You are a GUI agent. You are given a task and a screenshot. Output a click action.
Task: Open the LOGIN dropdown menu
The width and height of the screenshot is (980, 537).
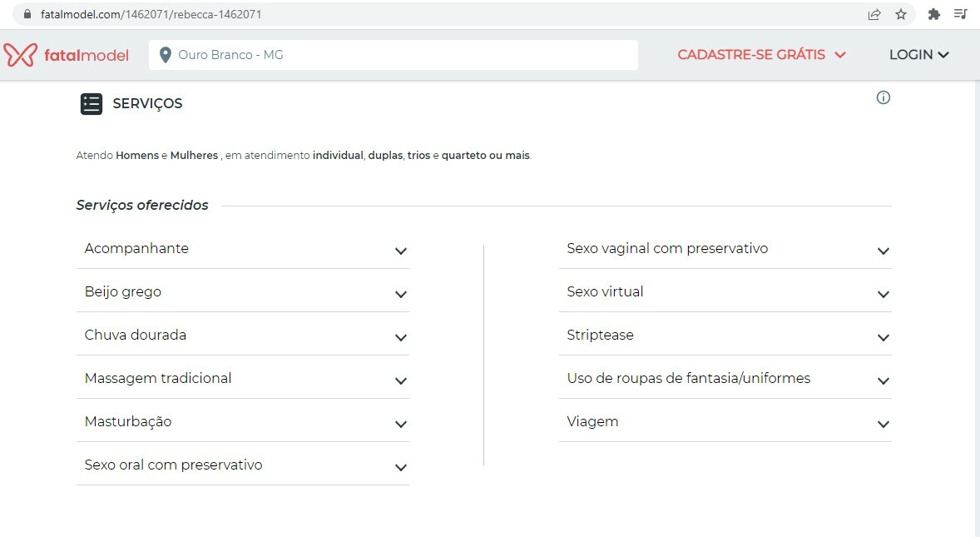click(918, 55)
